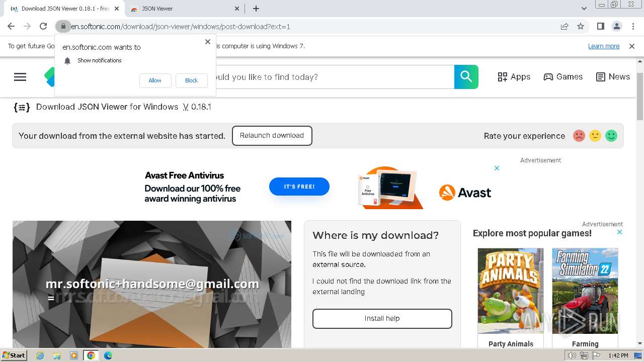The height and width of the screenshot is (362, 644).
Task: Open the Chrome profile avatar
Action: 616,27
